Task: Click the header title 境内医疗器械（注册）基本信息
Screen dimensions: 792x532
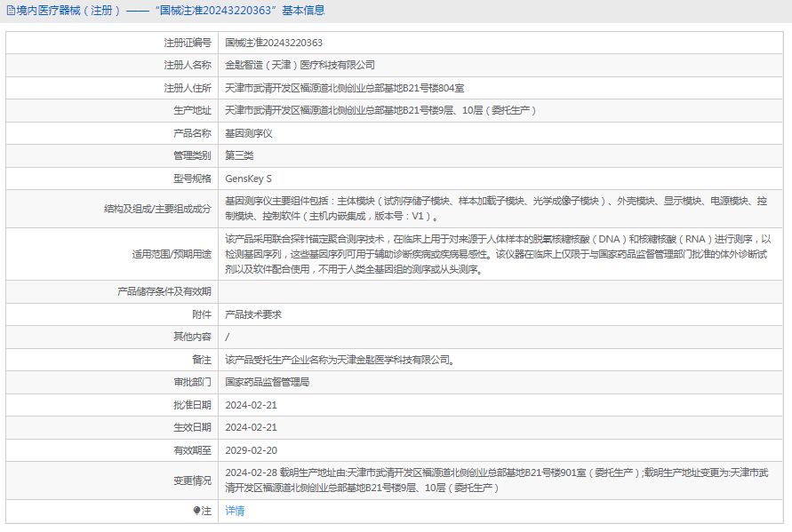Action: click(171, 11)
